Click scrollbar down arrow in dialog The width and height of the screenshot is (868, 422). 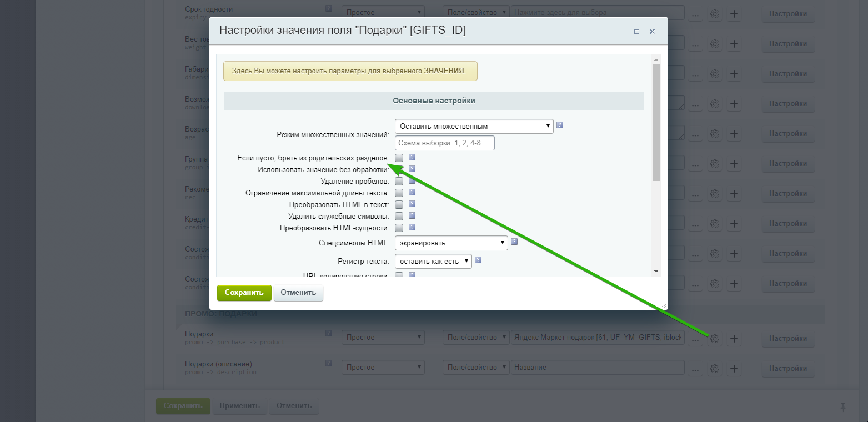pyautogui.click(x=656, y=272)
